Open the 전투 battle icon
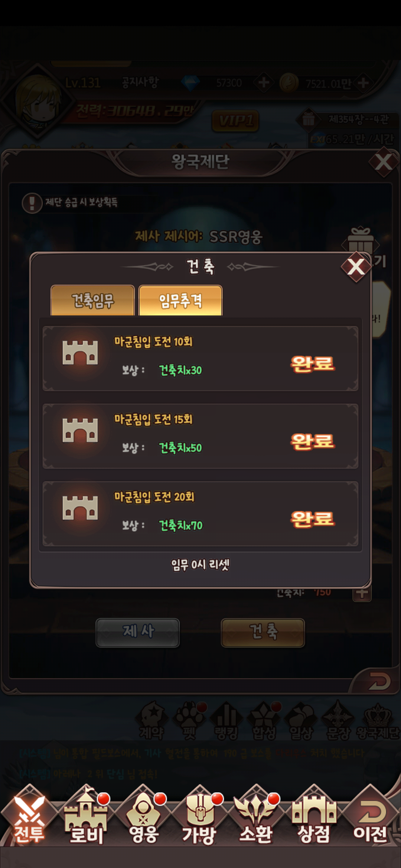The width and height of the screenshot is (401, 868). (29, 817)
